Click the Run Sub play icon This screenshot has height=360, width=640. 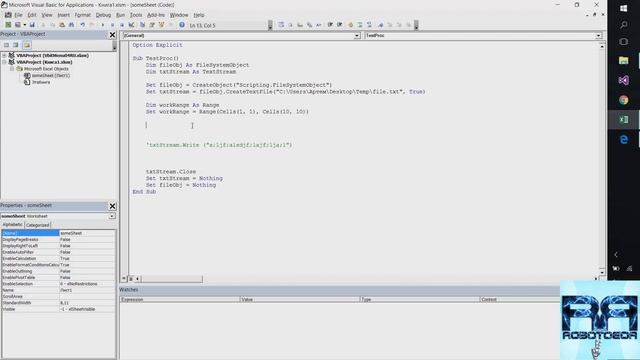pos(103,25)
